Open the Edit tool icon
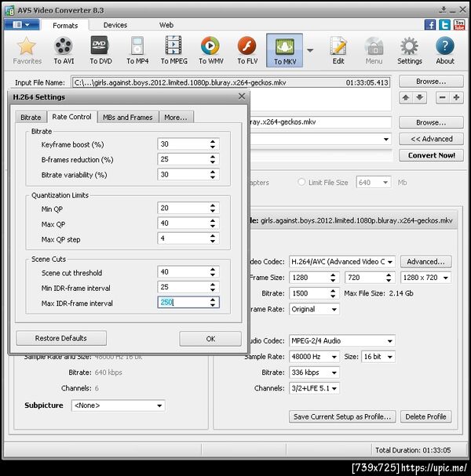This screenshot has height=476, width=471. coord(338,50)
